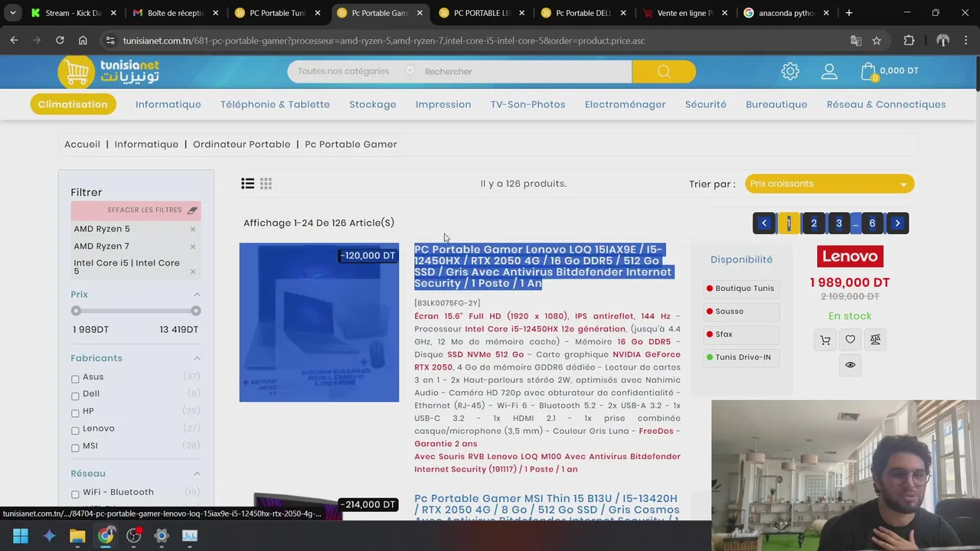Image resolution: width=980 pixels, height=551 pixels.
Task: Collapse the Fabricants filter section
Action: point(197,358)
